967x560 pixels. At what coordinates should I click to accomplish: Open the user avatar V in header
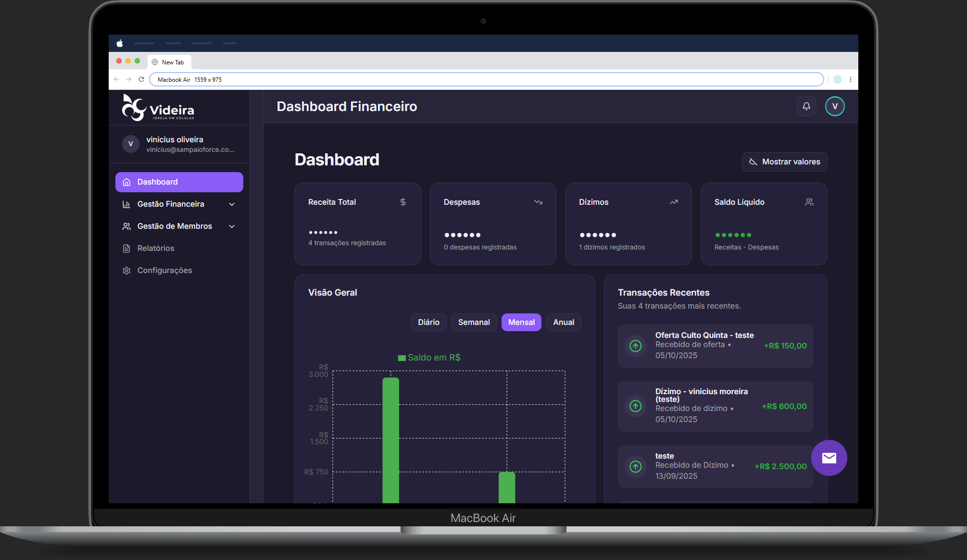coord(835,106)
